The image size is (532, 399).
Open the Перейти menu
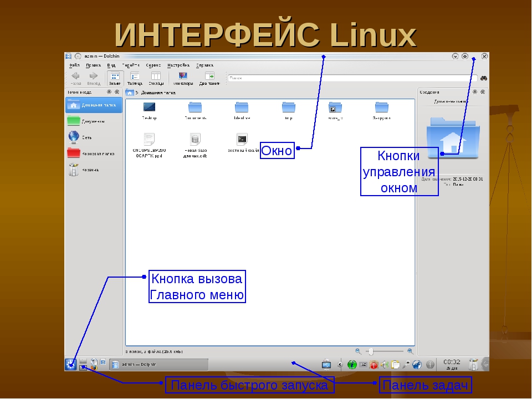(131, 65)
